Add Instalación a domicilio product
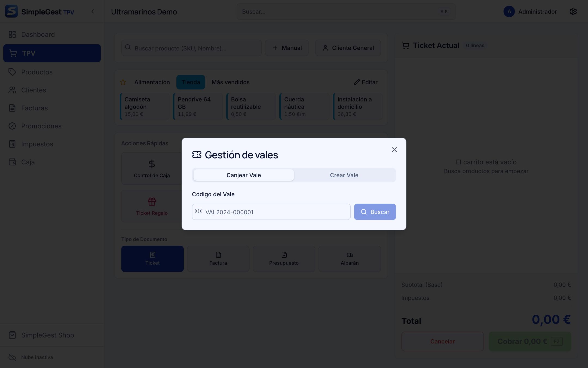Viewport: 588px width, 368px height. [358, 107]
